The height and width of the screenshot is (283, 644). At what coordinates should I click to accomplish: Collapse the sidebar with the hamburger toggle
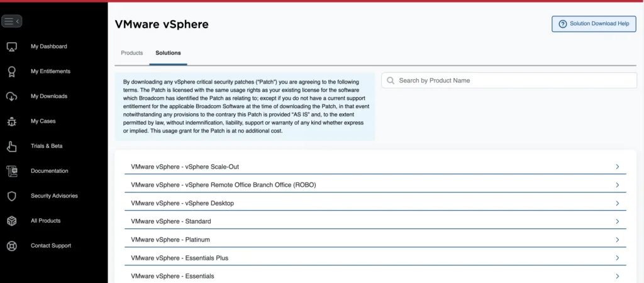pos(11,21)
